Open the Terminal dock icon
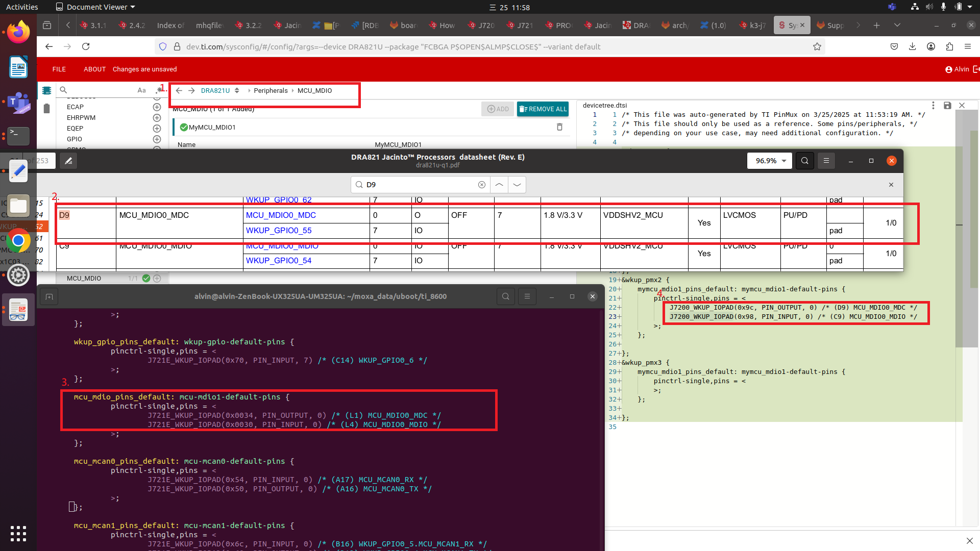Image resolution: width=980 pixels, height=551 pixels. click(18, 136)
